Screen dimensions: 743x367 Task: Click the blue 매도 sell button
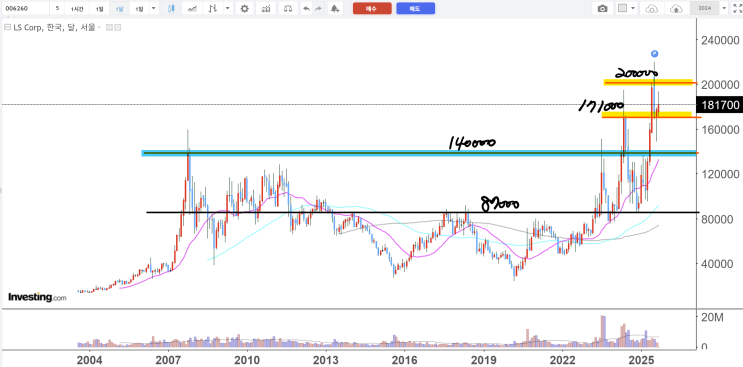416,9
